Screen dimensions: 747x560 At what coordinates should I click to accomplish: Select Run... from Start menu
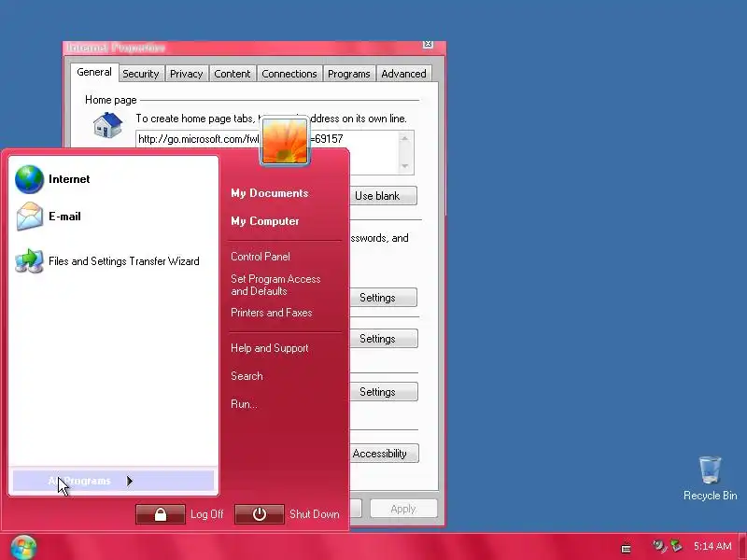(x=244, y=404)
